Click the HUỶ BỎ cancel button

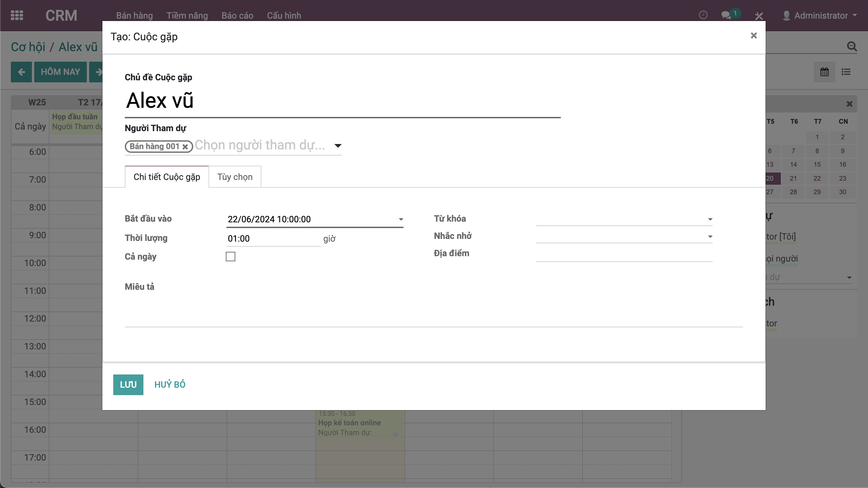(x=170, y=385)
